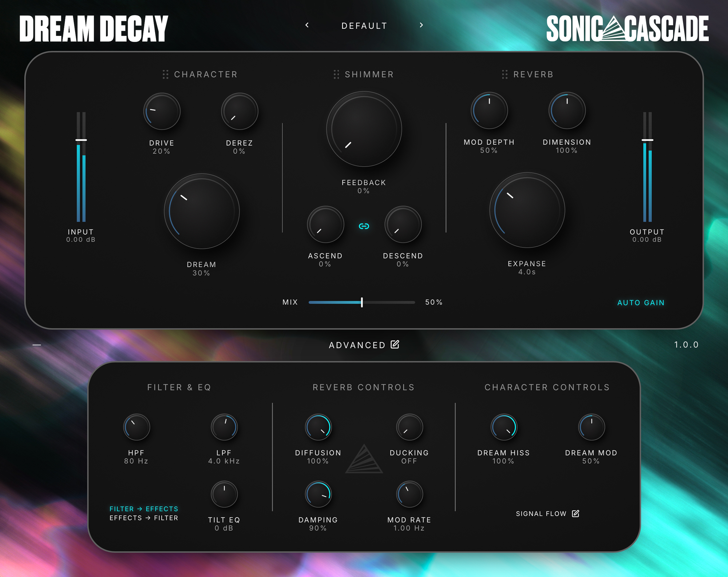Click the edit icon next to Advanced

point(395,344)
